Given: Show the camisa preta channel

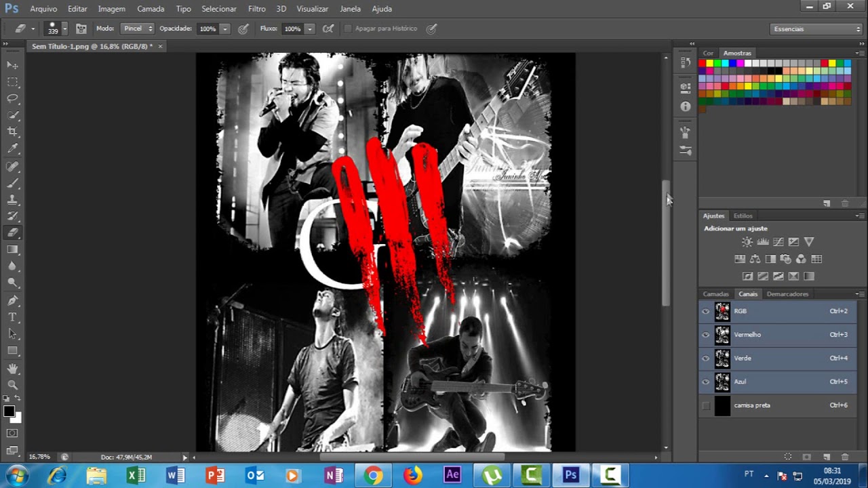Looking at the screenshot, I should pos(706,405).
